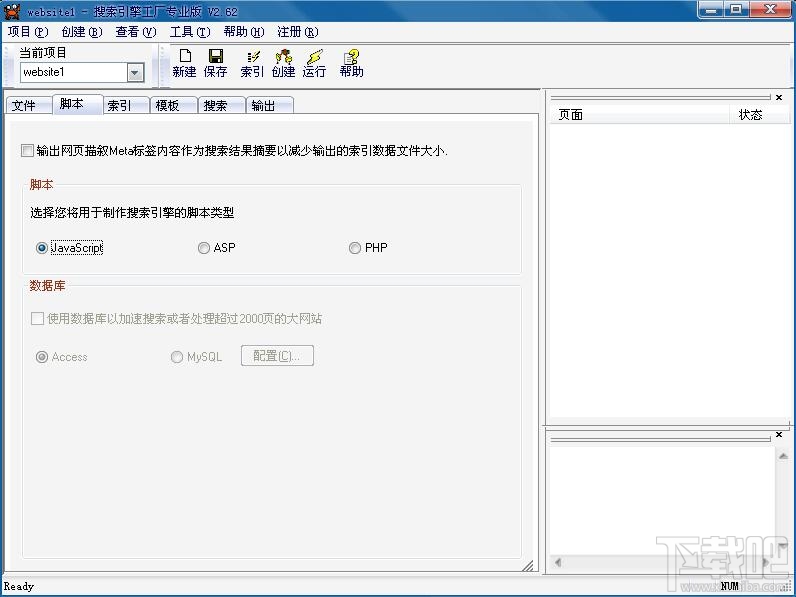The height and width of the screenshot is (597, 796).
Task: Switch to the 输出 tab
Action: point(269,105)
